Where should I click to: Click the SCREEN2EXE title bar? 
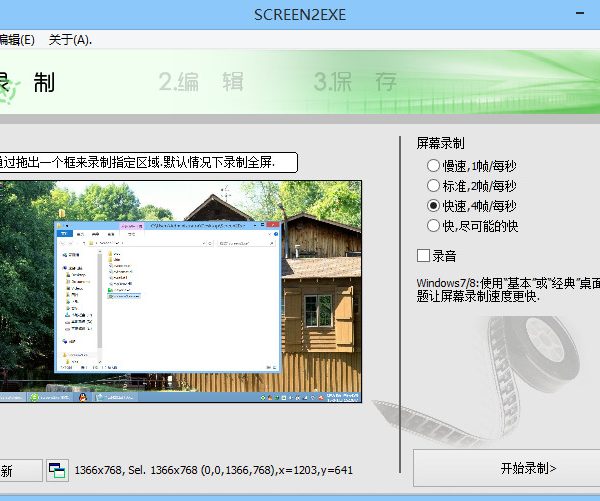(x=300, y=14)
